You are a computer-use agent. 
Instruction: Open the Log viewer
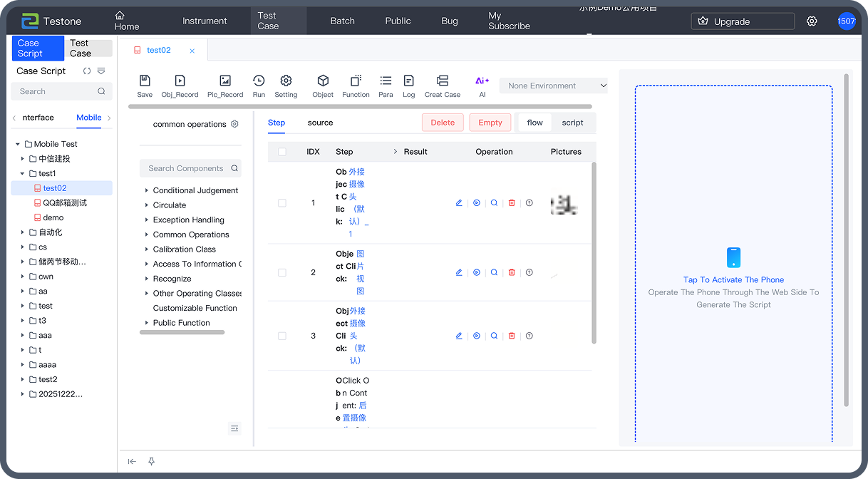click(x=408, y=81)
